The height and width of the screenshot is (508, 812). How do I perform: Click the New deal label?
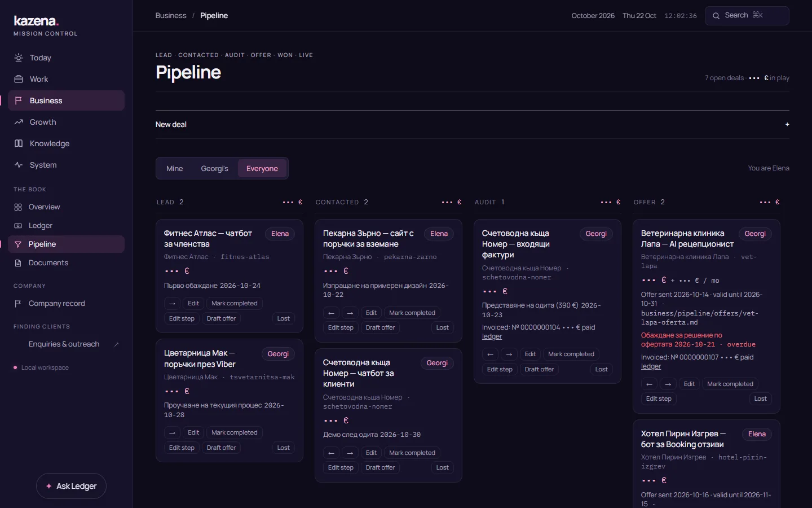[171, 125]
